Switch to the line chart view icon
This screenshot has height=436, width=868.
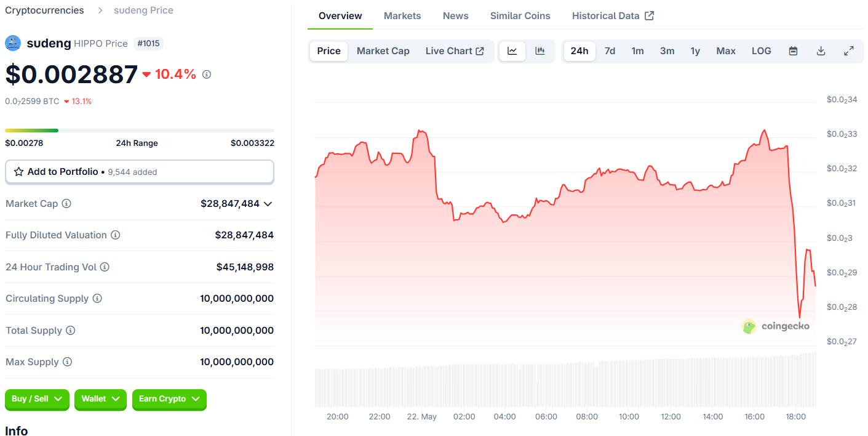[512, 51]
